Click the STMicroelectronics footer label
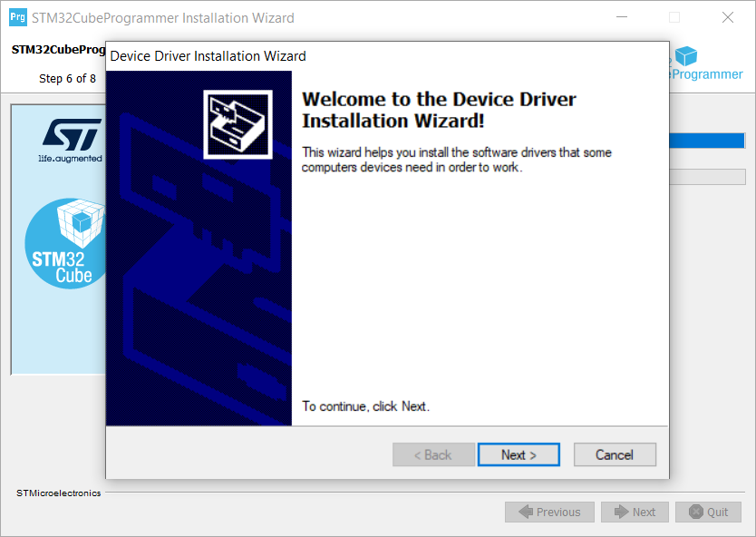The height and width of the screenshot is (537, 756). point(59,493)
